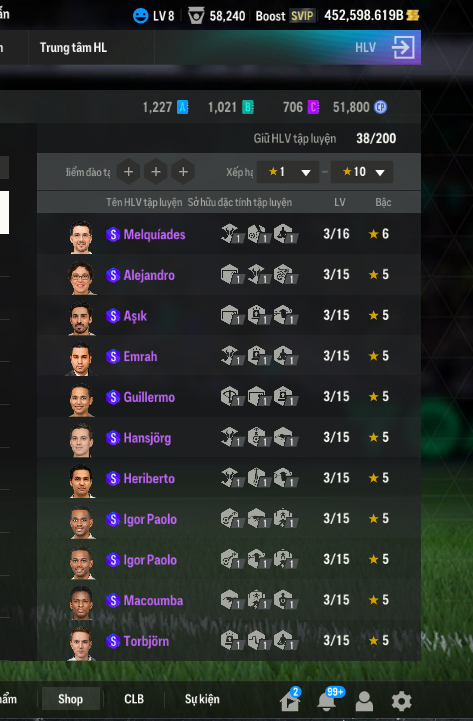
Task: Open the star 10 maximum rank dropdown
Action: [362, 172]
